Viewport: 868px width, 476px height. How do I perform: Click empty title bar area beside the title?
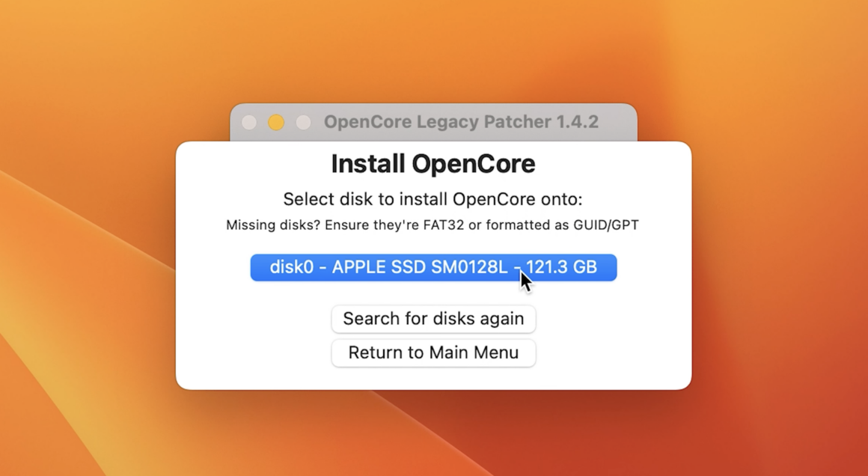(617, 122)
